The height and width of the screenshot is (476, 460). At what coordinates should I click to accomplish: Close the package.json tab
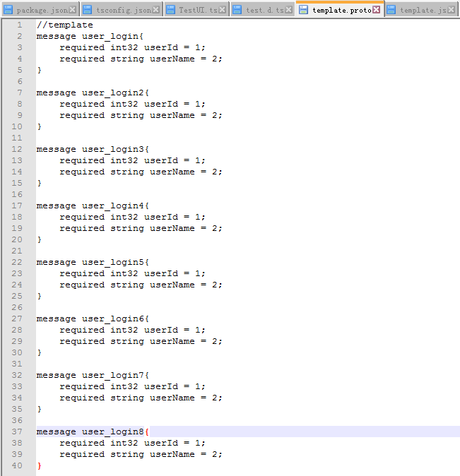click(x=72, y=10)
